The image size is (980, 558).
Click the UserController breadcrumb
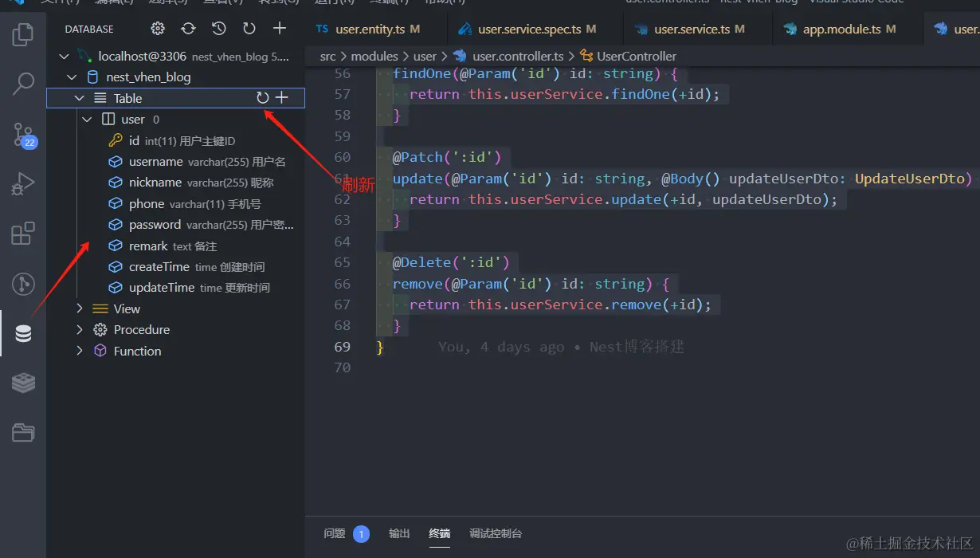point(637,56)
